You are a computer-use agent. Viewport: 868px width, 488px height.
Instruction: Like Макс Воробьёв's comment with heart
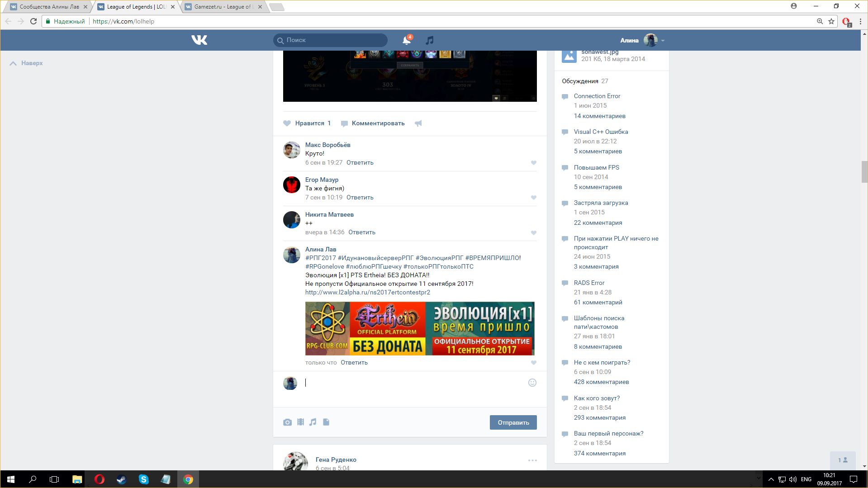tap(534, 163)
